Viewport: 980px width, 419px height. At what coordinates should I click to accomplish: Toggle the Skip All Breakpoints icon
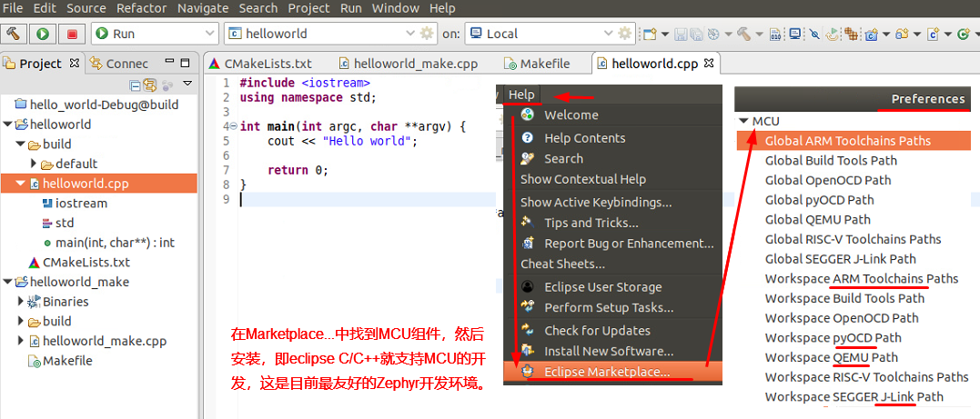813,34
